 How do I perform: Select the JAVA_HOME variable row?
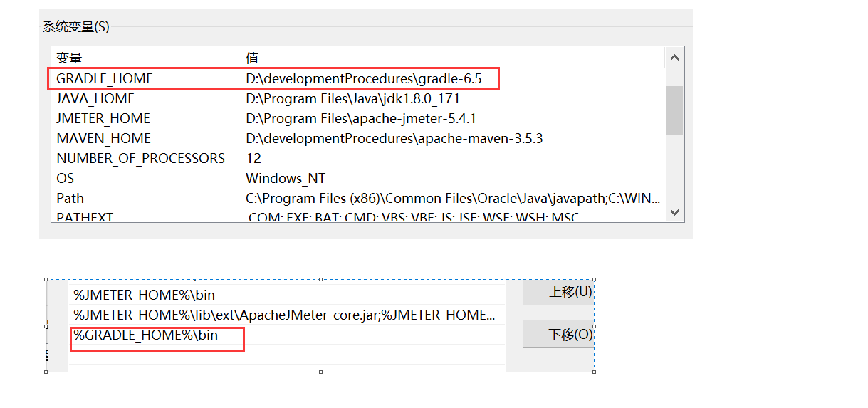pyautogui.click(x=357, y=98)
